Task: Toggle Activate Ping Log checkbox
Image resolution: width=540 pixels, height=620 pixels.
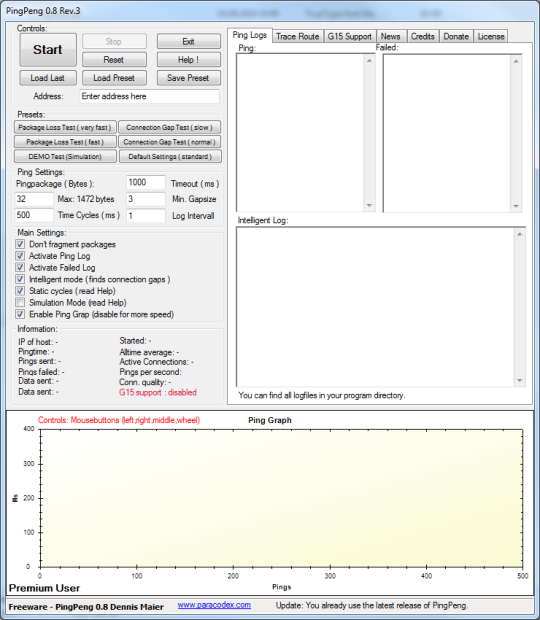Action: click(x=20, y=256)
